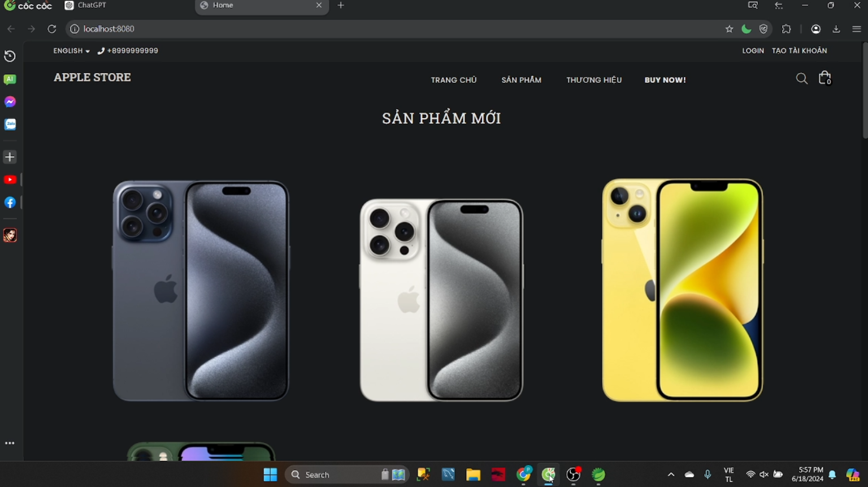Open sidebar history icon
This screenshot has width=868, height=487.
(x=10, y=56)
